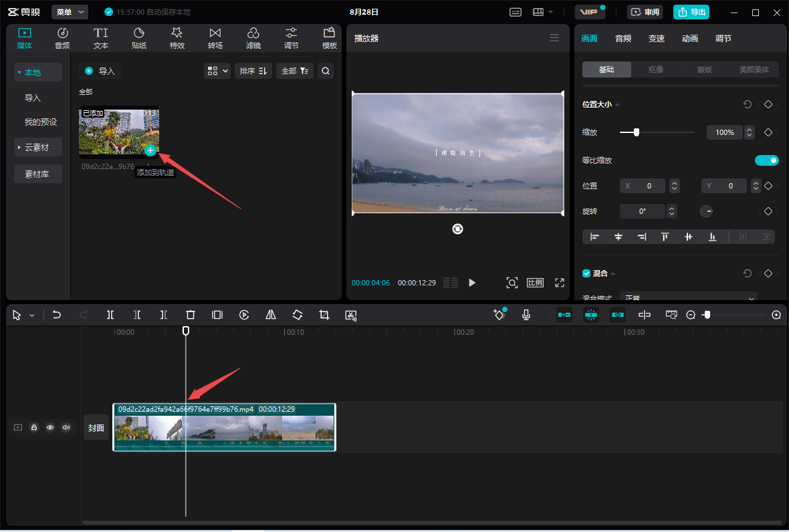Click the microphone record voiceover icon
Screen dimensions: 789x532
527,315
